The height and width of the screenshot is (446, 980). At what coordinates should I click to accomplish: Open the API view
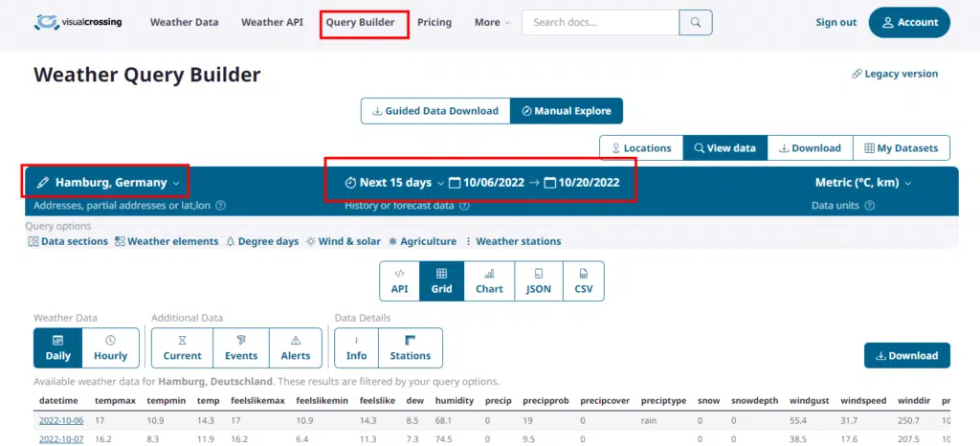click(x=399, y=281)
